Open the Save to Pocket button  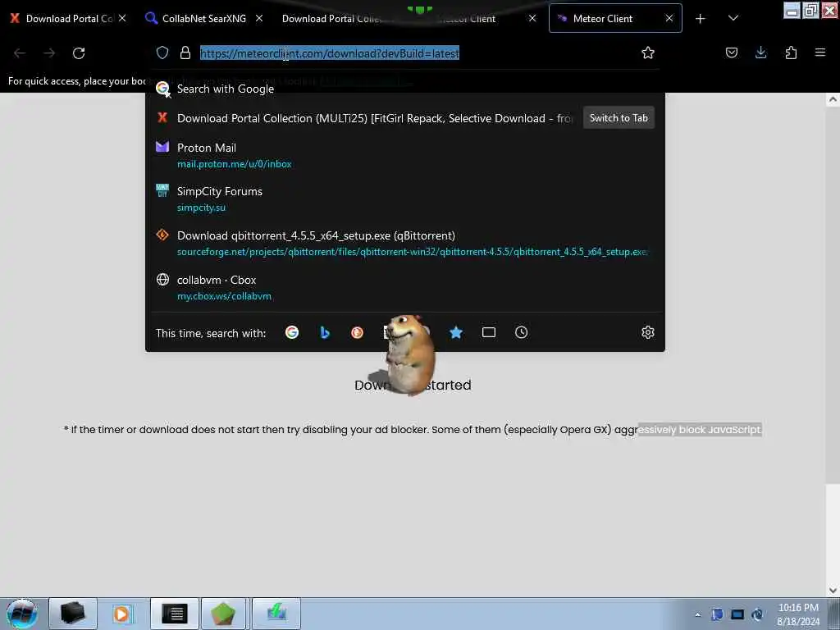tap(732, 52)
